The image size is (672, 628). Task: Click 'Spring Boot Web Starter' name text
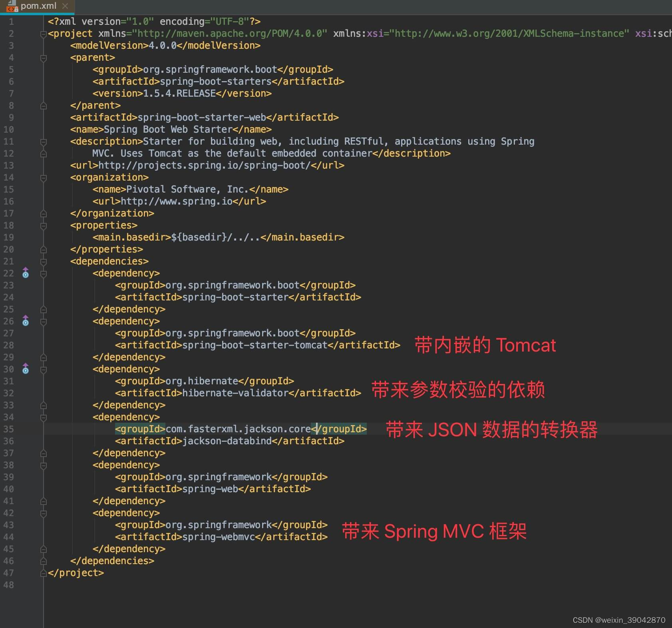click(168, 129)
